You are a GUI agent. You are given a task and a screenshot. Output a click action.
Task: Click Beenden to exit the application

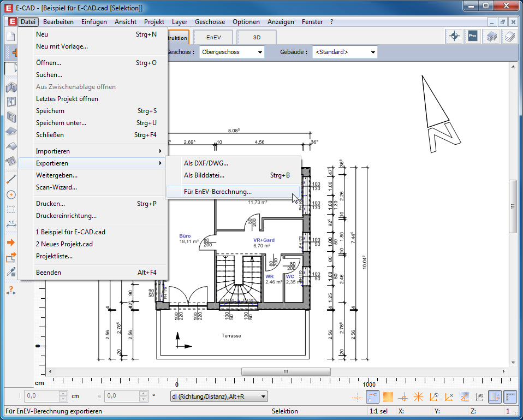(x=93, y=272)
